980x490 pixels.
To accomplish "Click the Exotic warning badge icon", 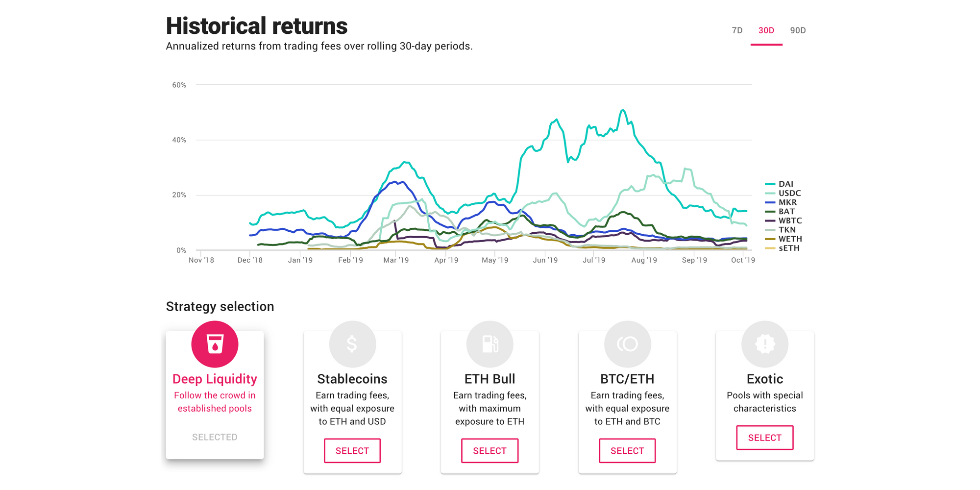I will tap(764, 344).
